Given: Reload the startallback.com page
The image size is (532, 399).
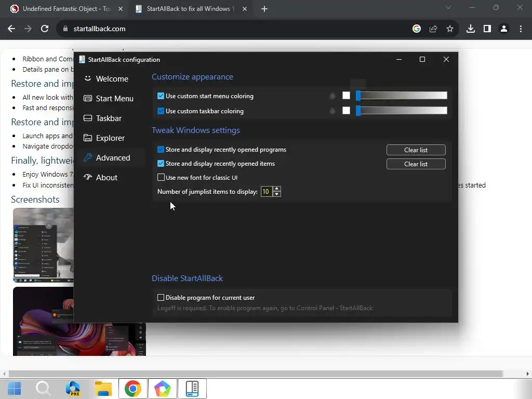Looking at the screenshot, I should (45, 29).
